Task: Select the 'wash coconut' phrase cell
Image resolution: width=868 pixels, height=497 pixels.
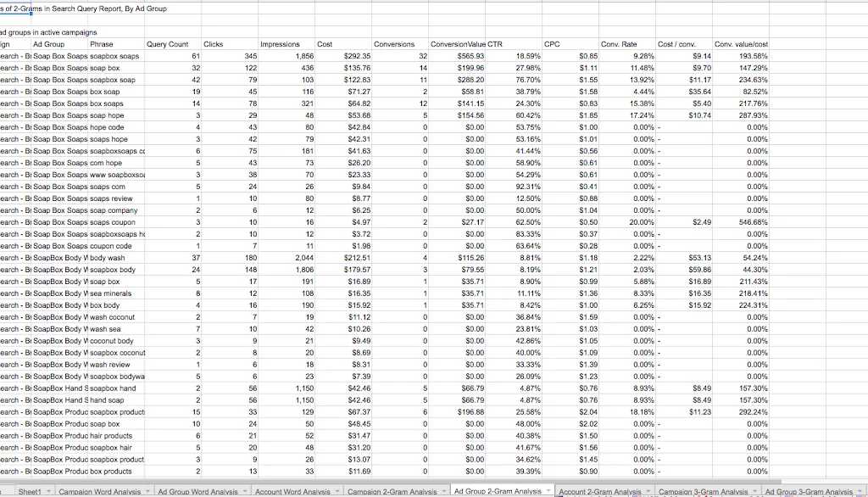Action: (116, 317)
